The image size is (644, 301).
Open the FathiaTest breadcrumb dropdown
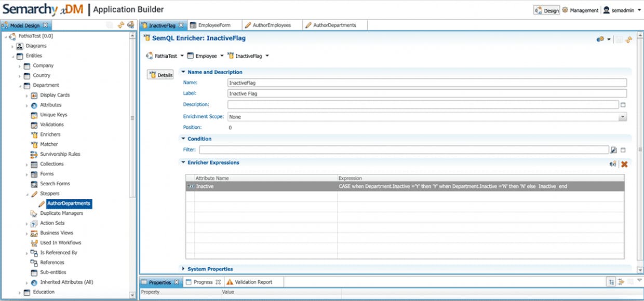[182, 56]
